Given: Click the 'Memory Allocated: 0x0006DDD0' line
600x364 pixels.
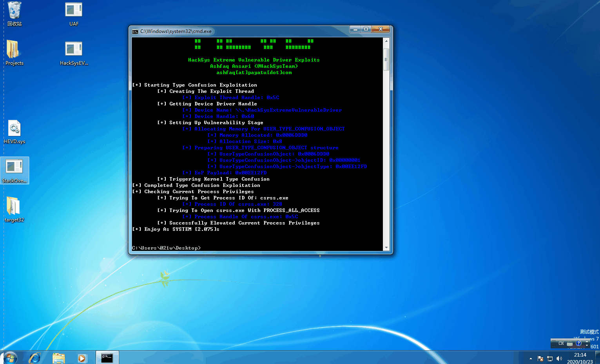Looking at the screenshot, I should [x=257, y=135].
